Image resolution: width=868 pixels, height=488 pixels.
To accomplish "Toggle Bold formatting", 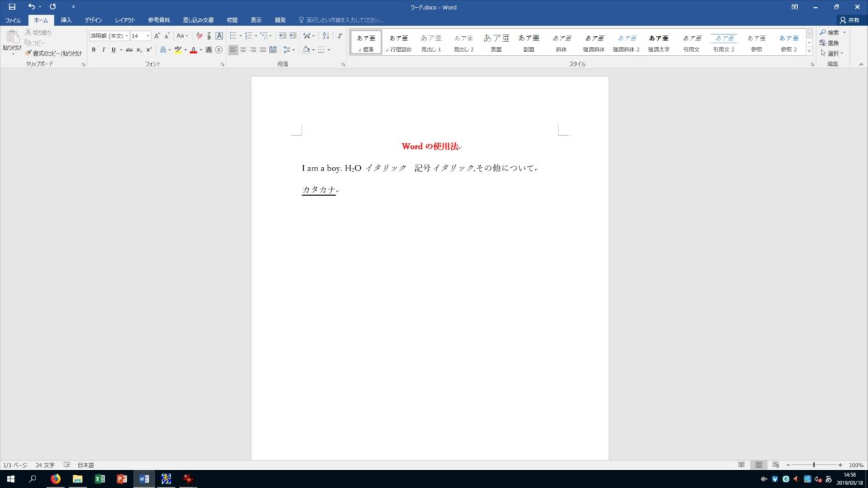I will pyautogui.click(x=93, y=50).
